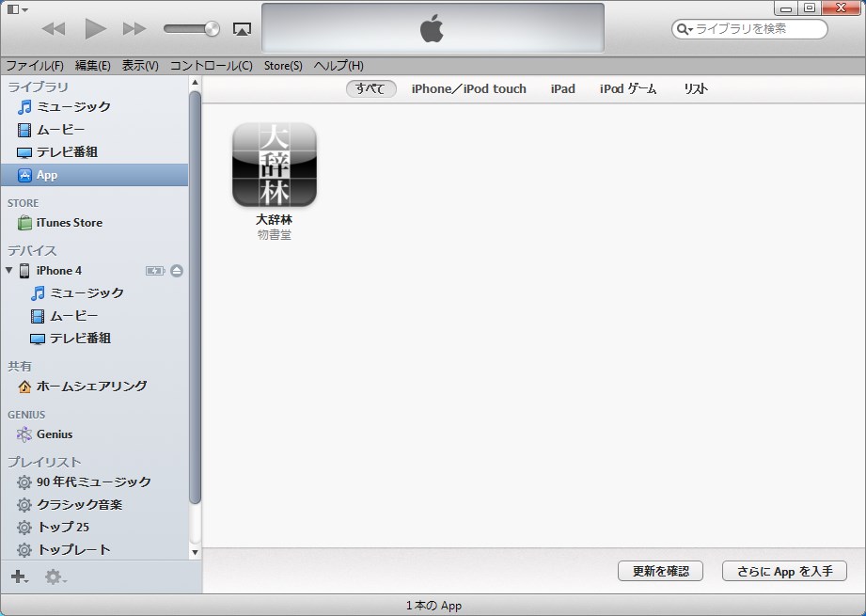Click the GENIUS section header

click(26, 415)
